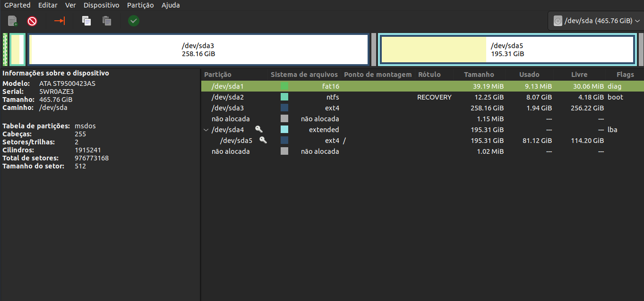Click the ATA ST9500423AS model value
The width and height of the screenshot is (644, 301).
(67, 84)
